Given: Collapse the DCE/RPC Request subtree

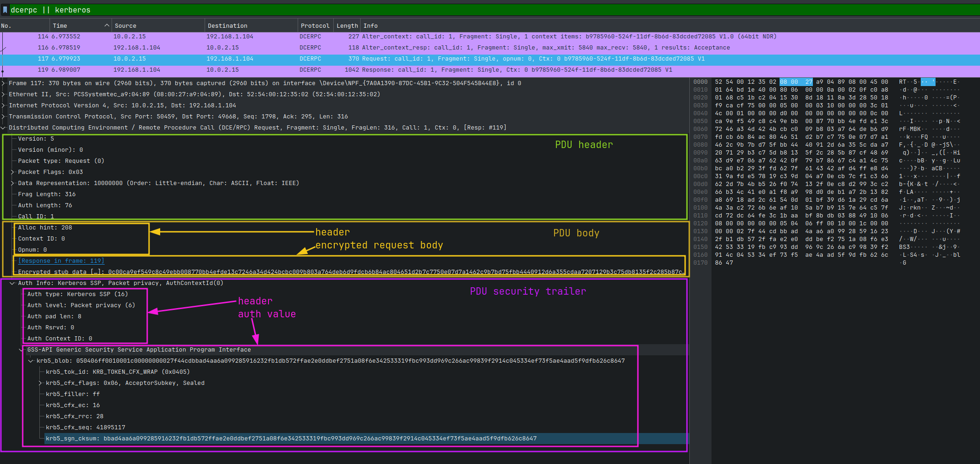Looking at the screenshot, I should coord(3,127).
